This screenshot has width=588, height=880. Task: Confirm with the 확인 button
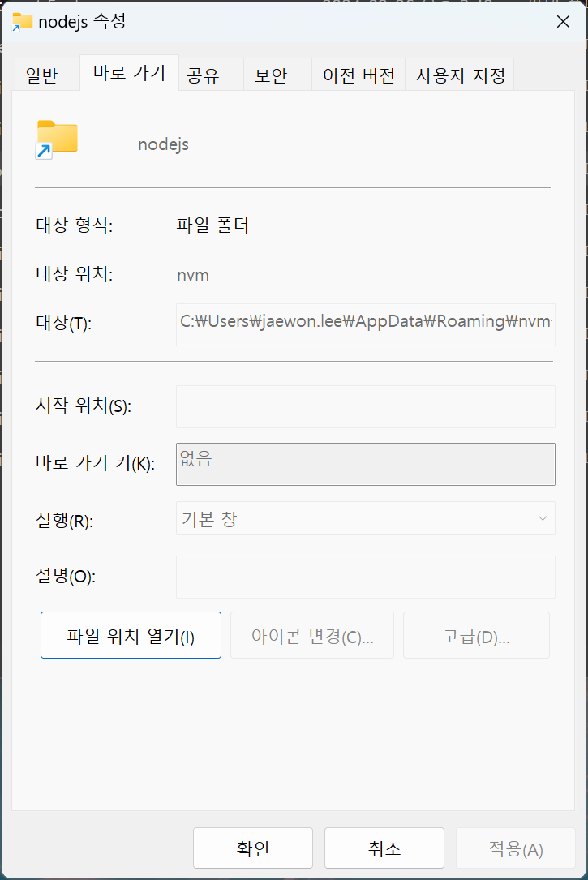[252, 848]
